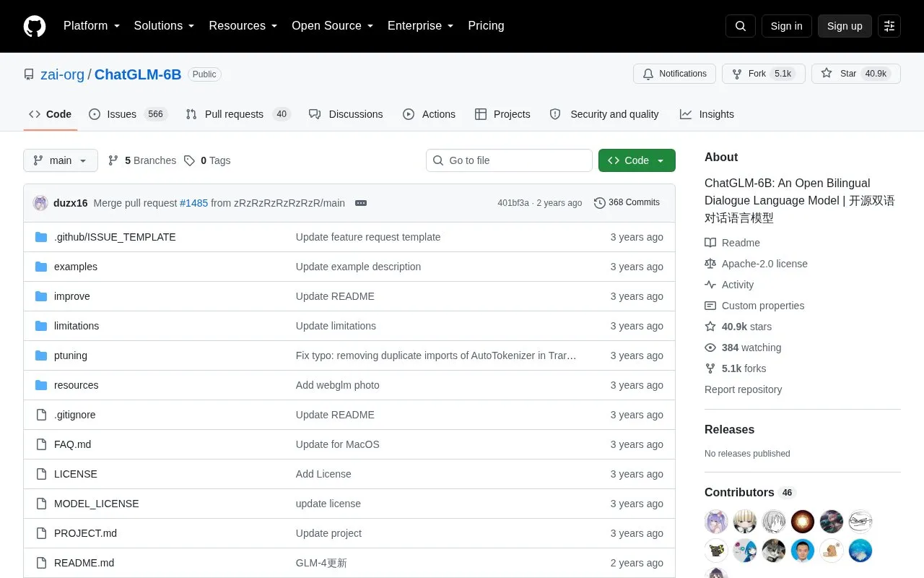Screen dimensions: 924x578
Task: Star the ChatGLM-6B repository
Action: 856,74
